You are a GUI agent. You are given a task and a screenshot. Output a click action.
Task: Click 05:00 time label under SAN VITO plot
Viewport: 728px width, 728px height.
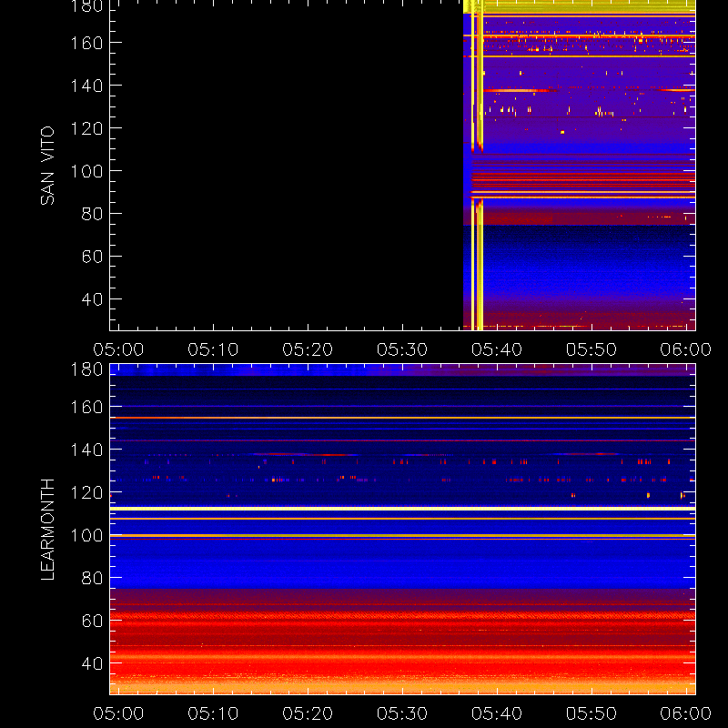coord(118,349)
